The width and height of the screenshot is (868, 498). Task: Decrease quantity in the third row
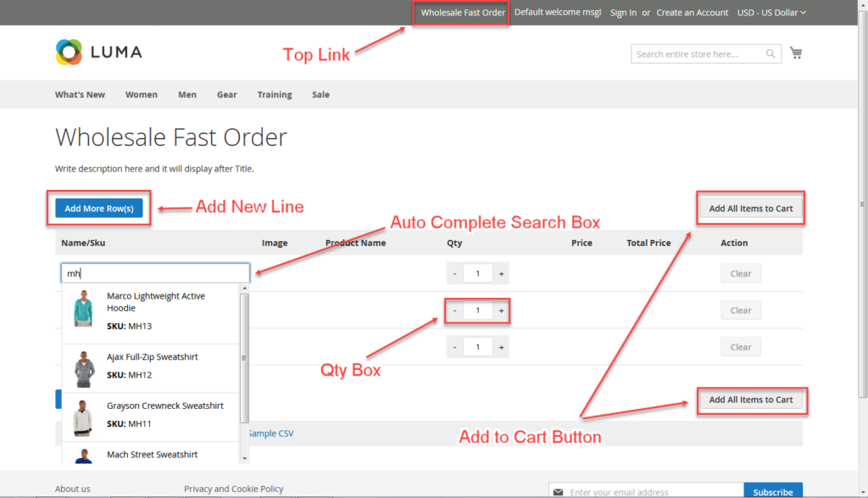(x=455, y=347)
